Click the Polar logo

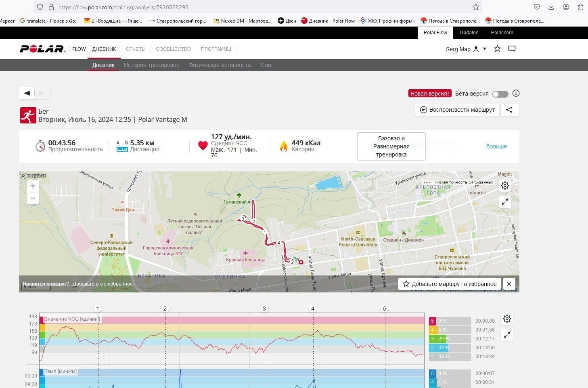pos(42,49)
